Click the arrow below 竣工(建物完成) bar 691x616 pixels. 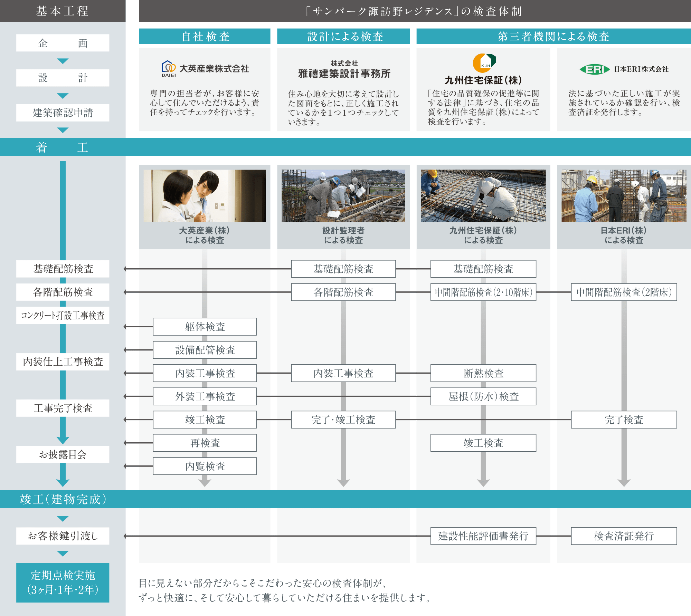coord(63,519)
